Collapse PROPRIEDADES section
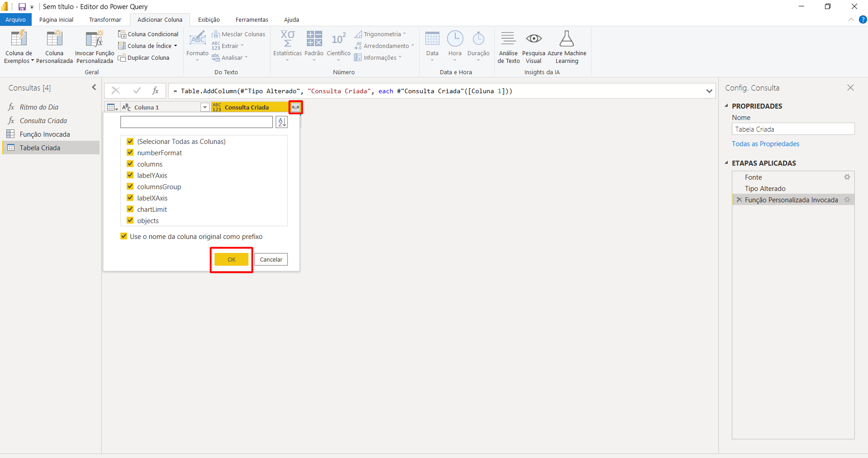Viewport: 868px width, 458px height. pyautogui.click(x=727, y=106)
